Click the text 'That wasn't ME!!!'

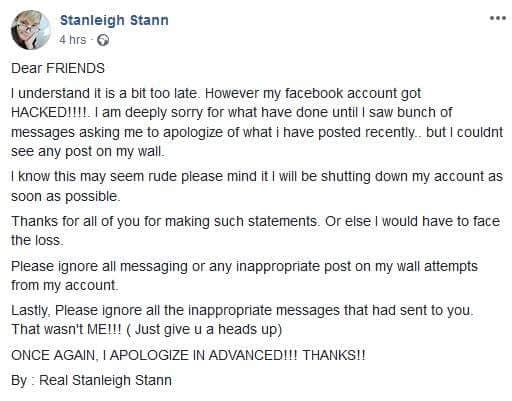(66, 329)
